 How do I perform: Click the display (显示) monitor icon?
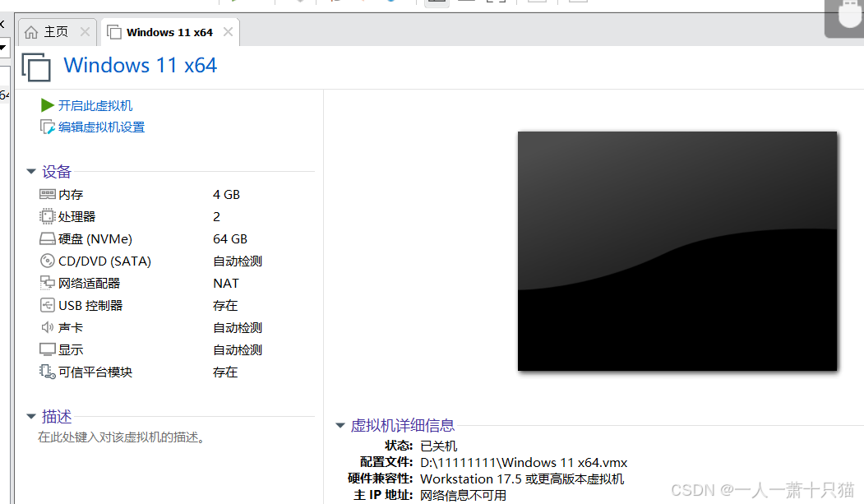click(48, 349)
